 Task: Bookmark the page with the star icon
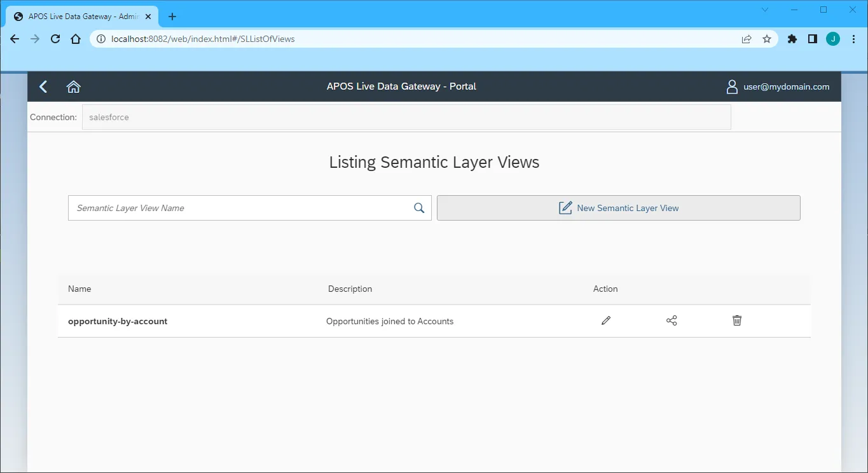click(766, 39)
